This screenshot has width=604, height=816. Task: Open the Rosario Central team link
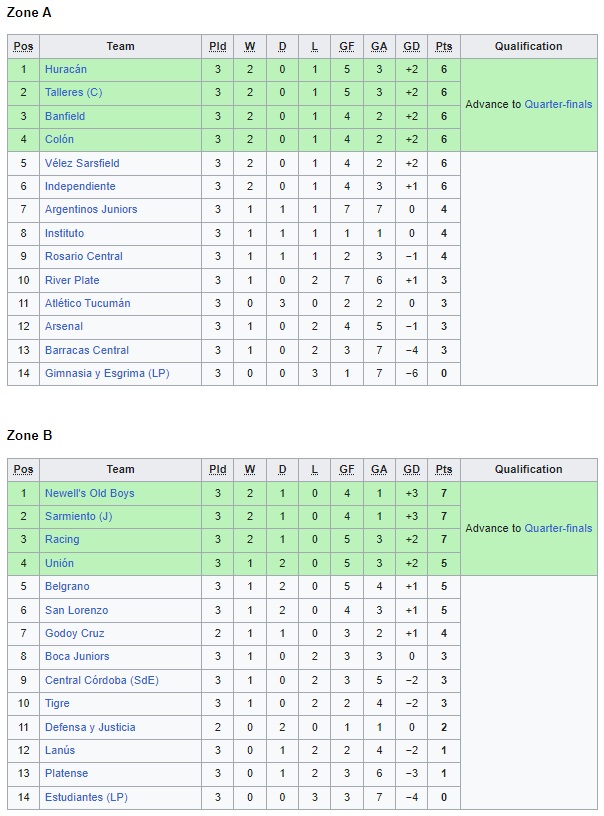point(84,256)
